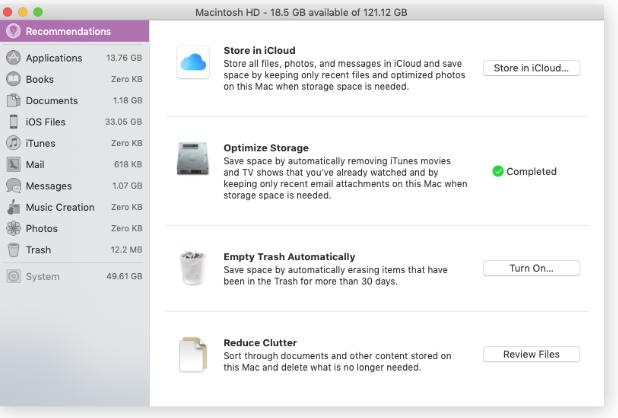Click the Review Files button
This screenshot has height=418, width=618.
(x=531, y=354)
